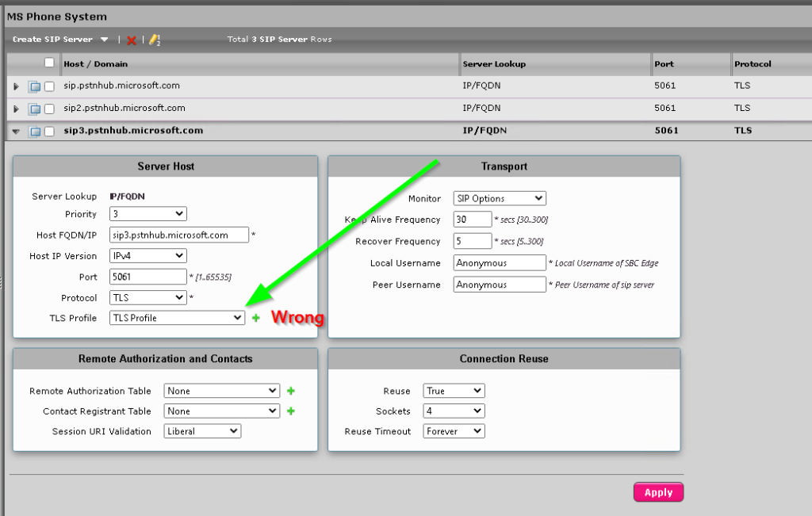Check the box for sip3.pstnhub.microsoft.com

pyautogui.click(x=49, y=132)
